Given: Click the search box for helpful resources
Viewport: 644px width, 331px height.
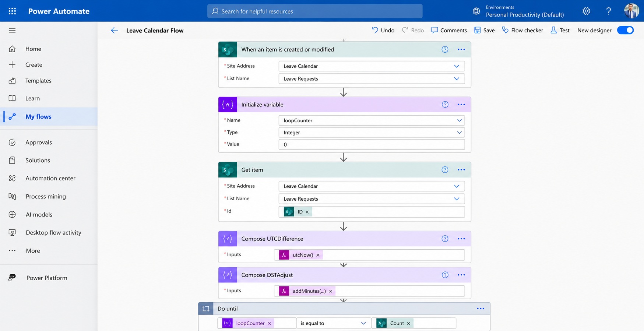Looking at the screenshot, I should (315, 11).
